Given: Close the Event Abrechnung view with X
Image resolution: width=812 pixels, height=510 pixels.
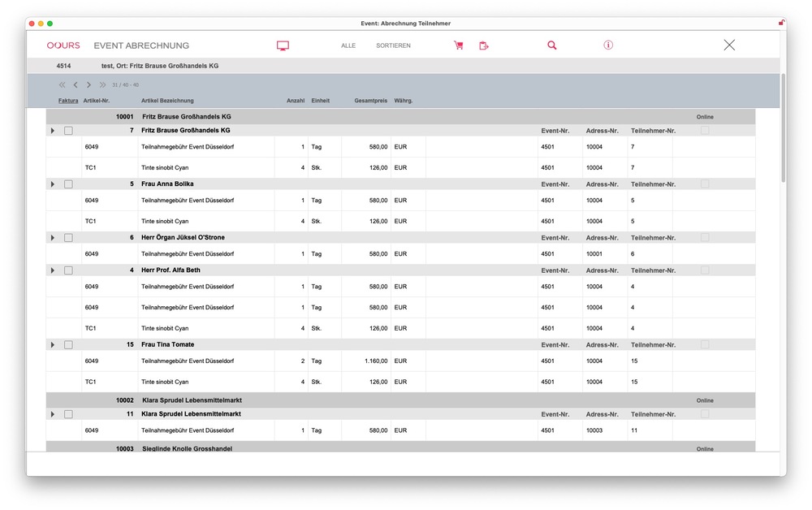Looking at the screenshot, I should (729, 45).
